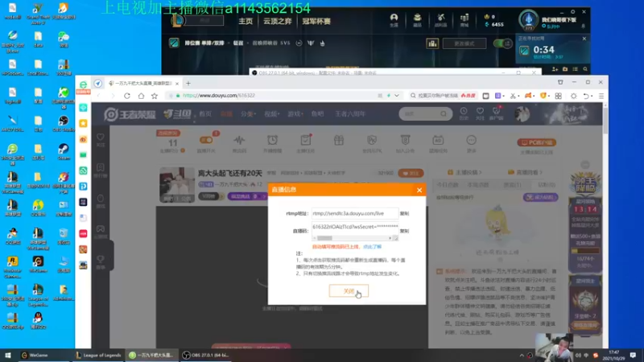
Task: Click add friend icon in League client
Action: pyautogui.click(x=555, y=69)
